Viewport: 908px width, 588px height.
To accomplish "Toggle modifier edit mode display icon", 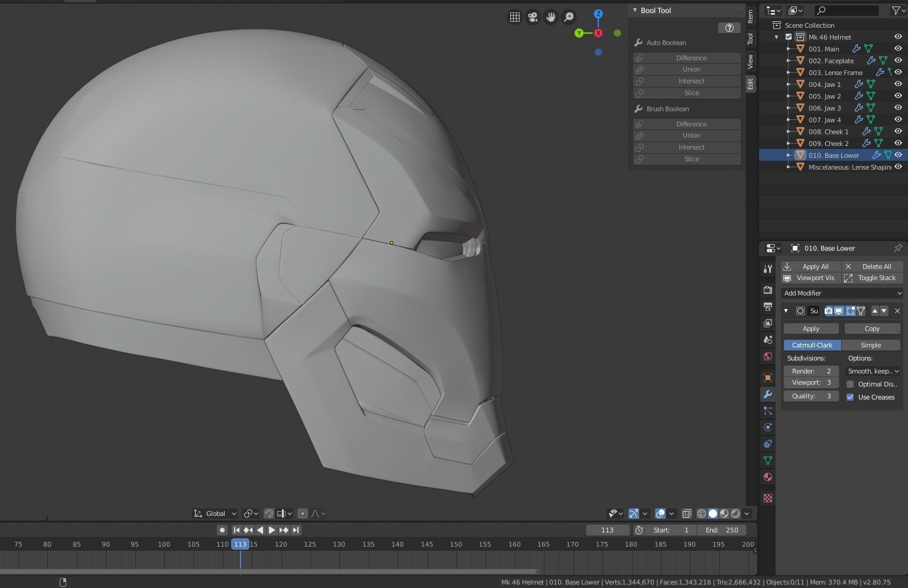I will tap(851, 311).
